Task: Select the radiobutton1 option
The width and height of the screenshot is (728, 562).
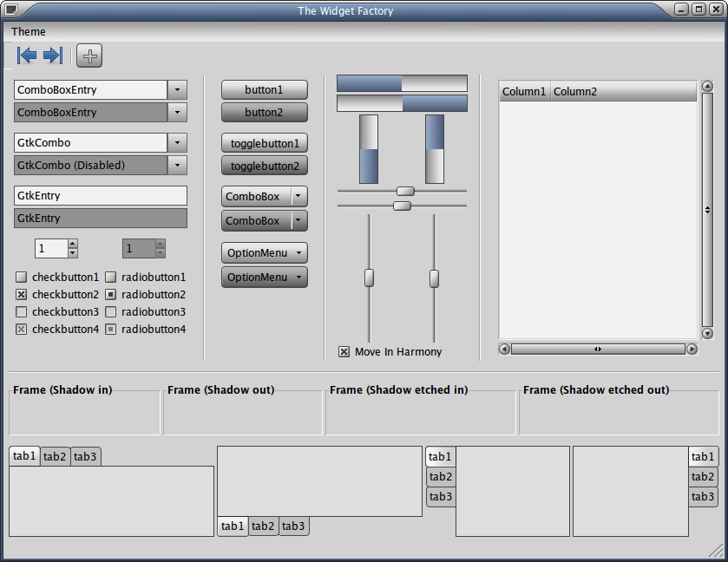Action: click(x=111, y=278)
